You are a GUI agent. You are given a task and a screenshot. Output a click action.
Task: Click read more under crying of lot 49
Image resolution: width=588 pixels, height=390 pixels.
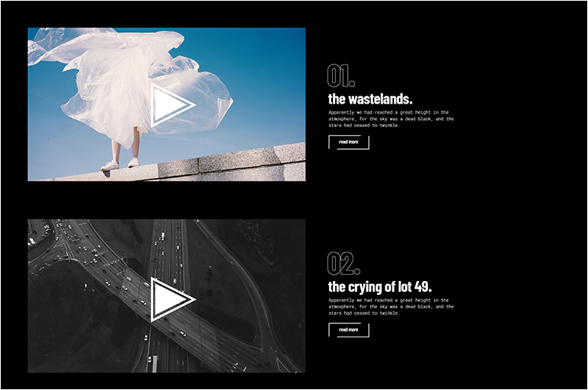[x=349, y=330]
